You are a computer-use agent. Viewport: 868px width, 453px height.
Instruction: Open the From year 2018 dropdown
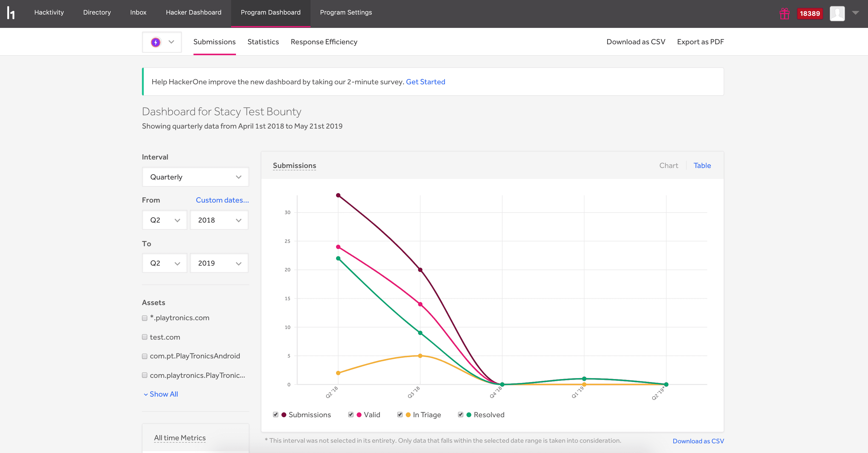pyautogui.click(x=219, y=220)
